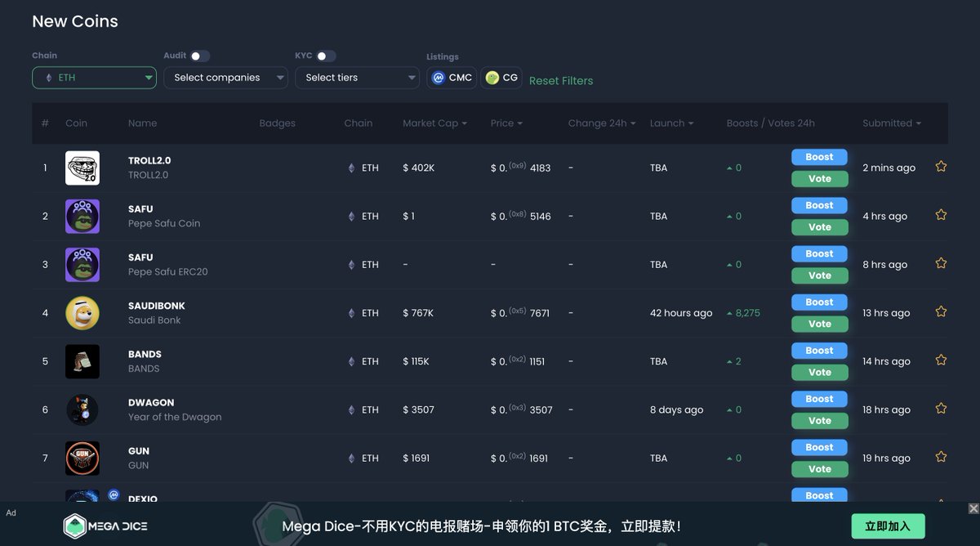This screenshot has width=980, height=546.
Task: Boost the TROLL2.0 coin
Action: 819,157
